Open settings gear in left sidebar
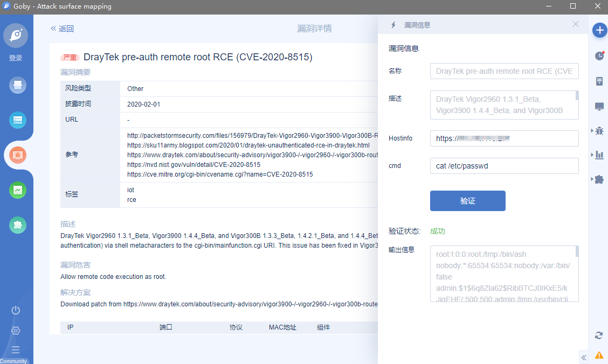This screenshot has width=608, height=364. [16, 330]
